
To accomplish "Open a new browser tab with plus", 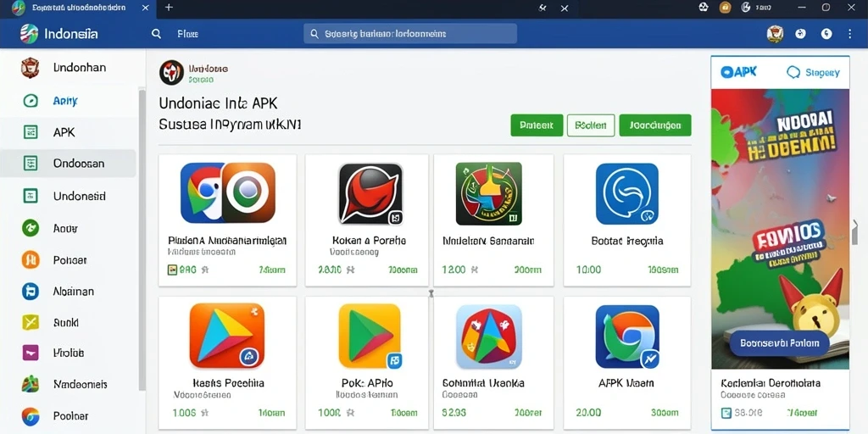I will (x=170, y=8).
